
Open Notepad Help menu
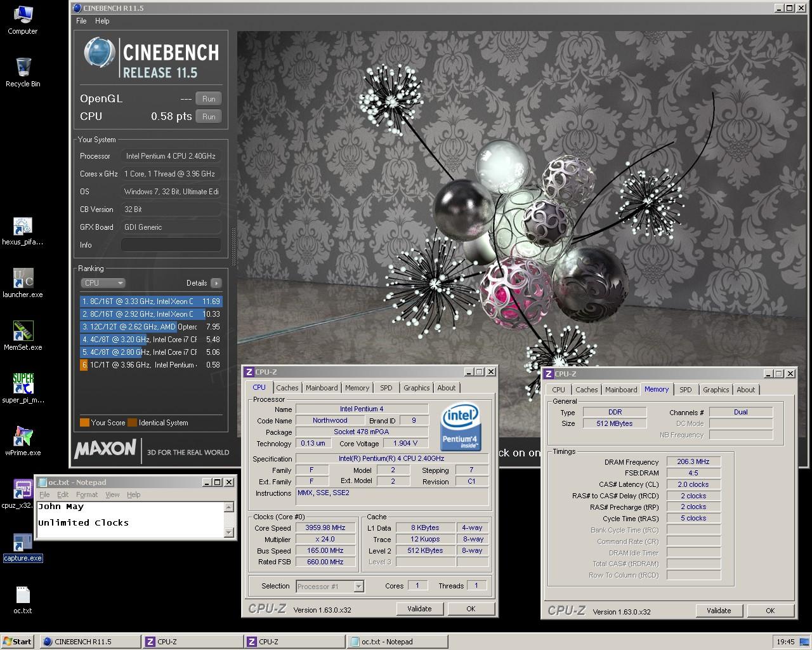133,494
